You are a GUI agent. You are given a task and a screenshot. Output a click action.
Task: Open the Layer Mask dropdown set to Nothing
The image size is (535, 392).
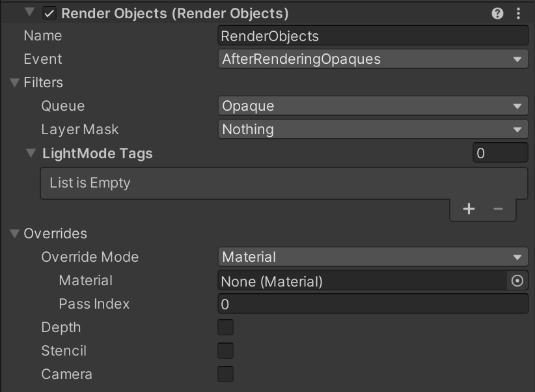coord(373,130)
